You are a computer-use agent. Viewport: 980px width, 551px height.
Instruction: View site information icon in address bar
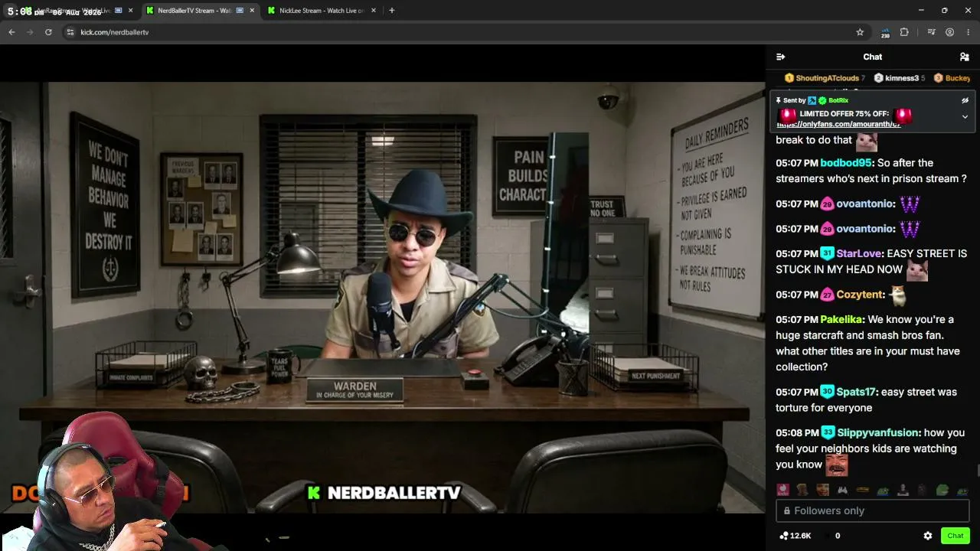tap(70, 32)
